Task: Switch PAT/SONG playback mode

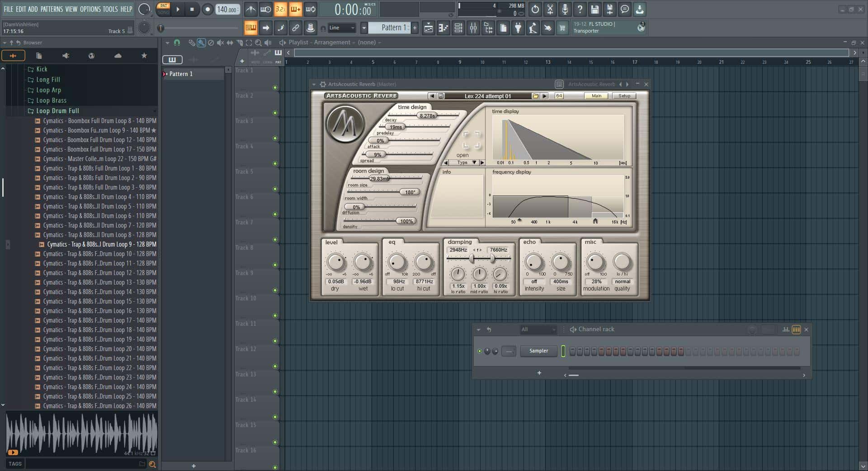Action: point(163,9)
